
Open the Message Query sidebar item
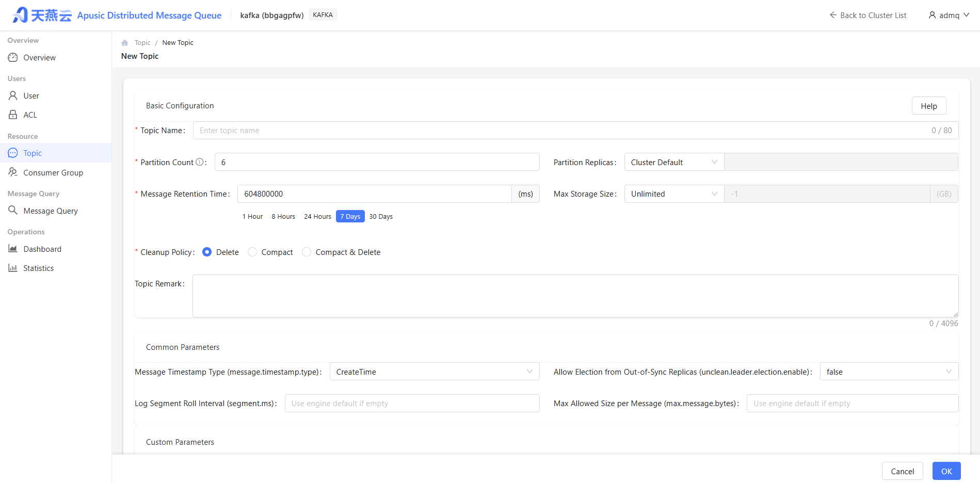click(x=56, y=211)
